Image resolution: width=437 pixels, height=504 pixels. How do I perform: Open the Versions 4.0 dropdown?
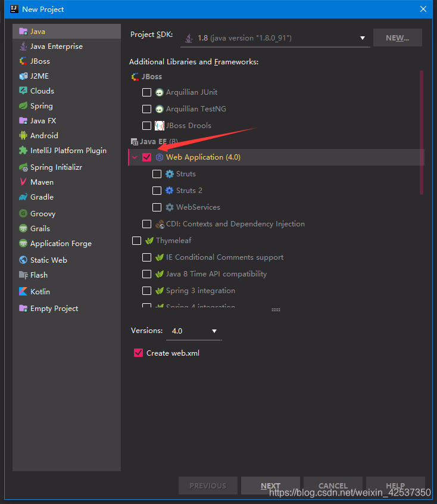(x=193, y=331)
